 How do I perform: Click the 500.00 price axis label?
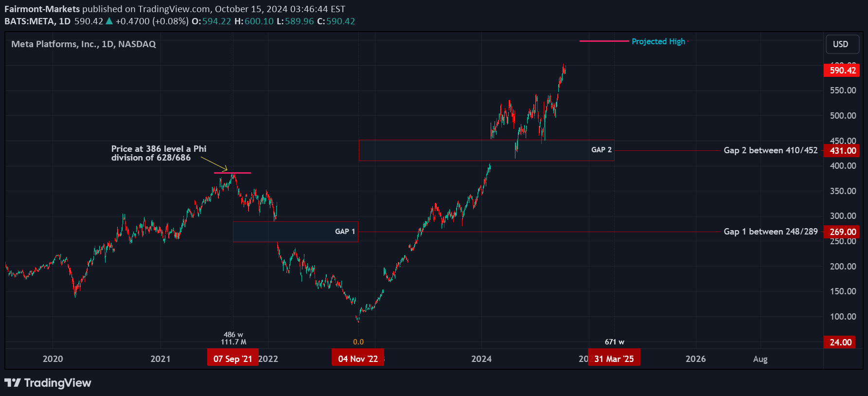click(x=843, y=116)
